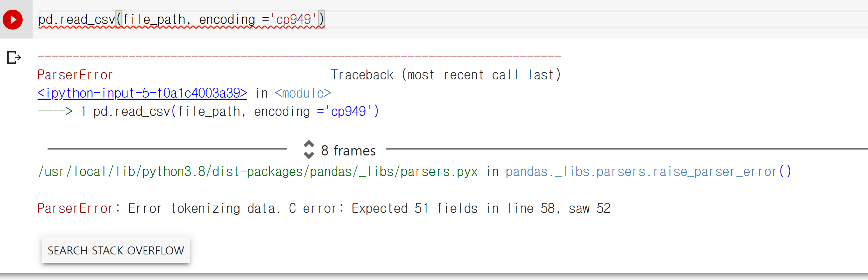Click the arrow line 1 pd.read_csv traceback code

[x=209, y=111]
